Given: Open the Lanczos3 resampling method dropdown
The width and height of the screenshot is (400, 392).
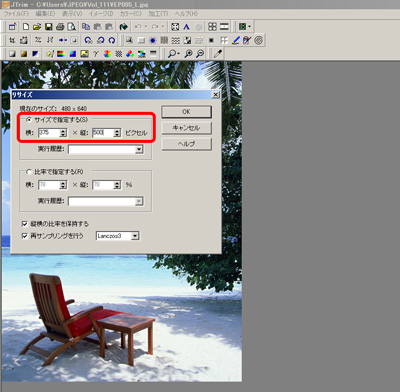Looking at the screenshot, I should click(x=135, y=236).
